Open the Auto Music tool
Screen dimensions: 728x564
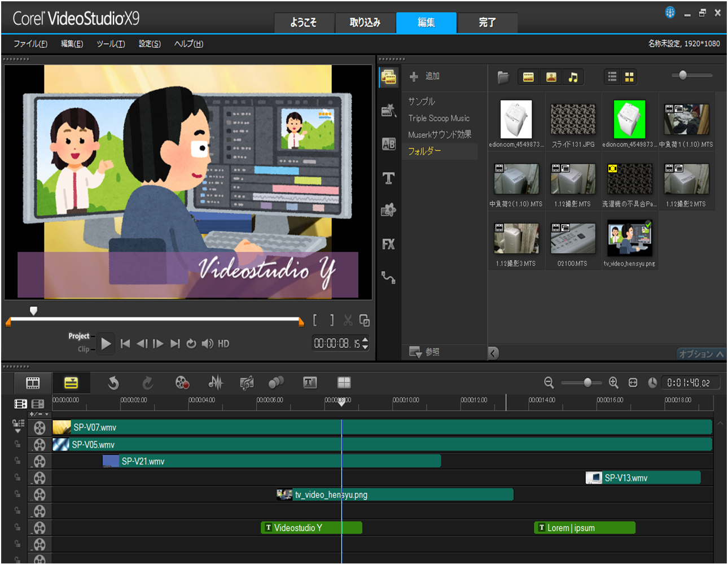tap(247, 383)
